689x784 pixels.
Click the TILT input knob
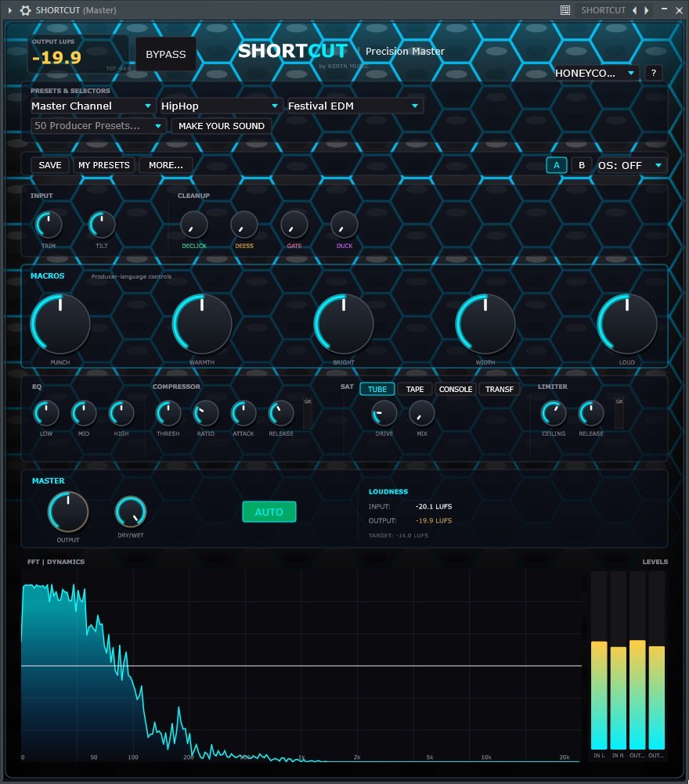(102, 225)
